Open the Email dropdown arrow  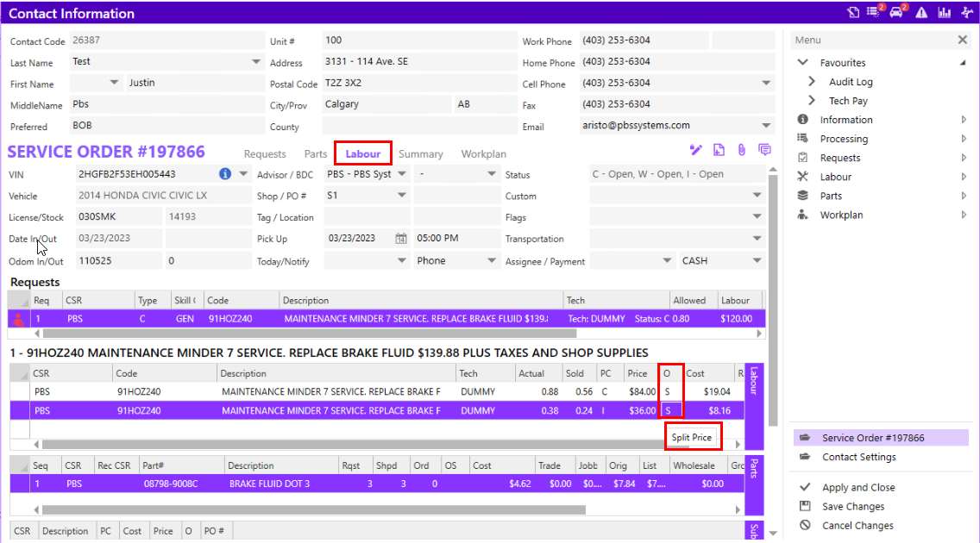coord(766,126)
